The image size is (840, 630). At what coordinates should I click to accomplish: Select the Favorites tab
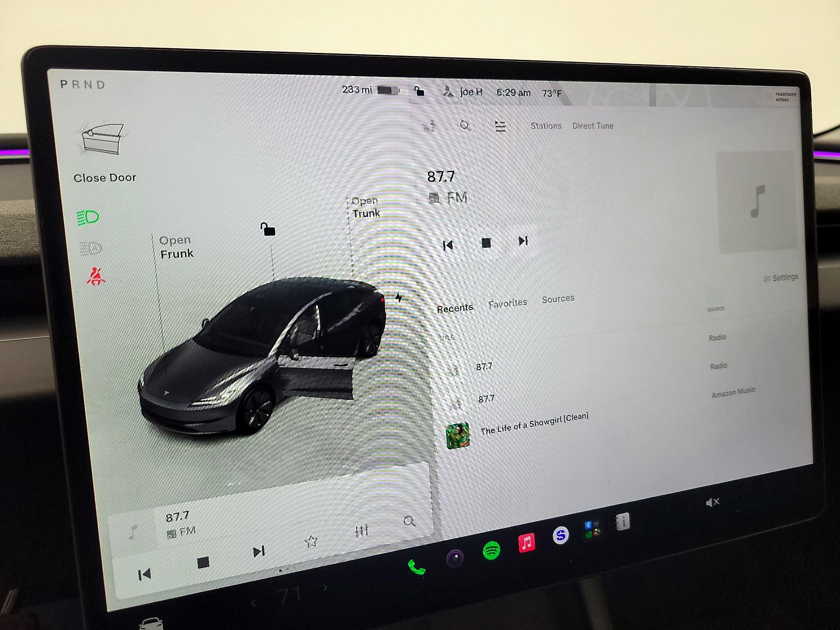click(507, 303)
